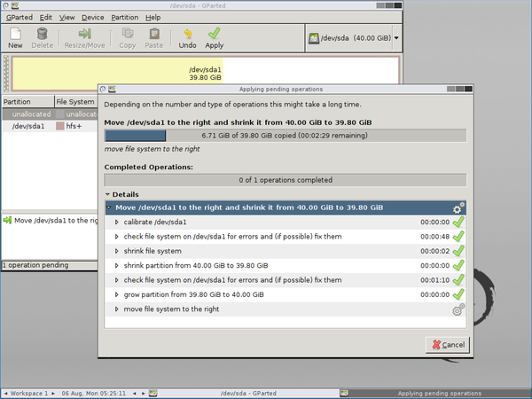Click the /dev/sda - GParted taskbar entry

click(x=248, y=393)
